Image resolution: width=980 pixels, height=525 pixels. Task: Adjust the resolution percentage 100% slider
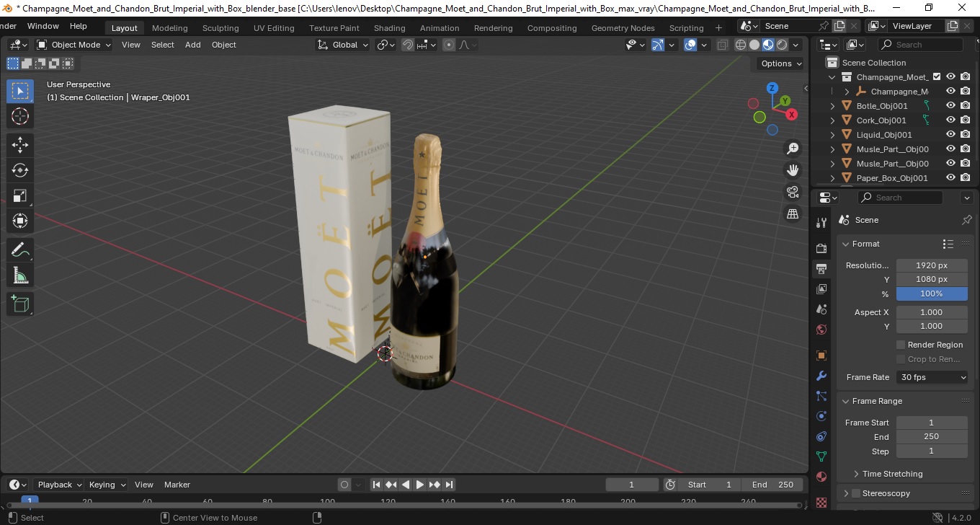[932, 294]
